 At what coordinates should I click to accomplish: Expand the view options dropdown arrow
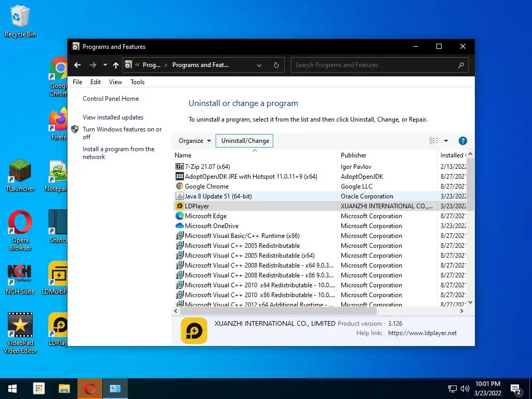point(446,141)
